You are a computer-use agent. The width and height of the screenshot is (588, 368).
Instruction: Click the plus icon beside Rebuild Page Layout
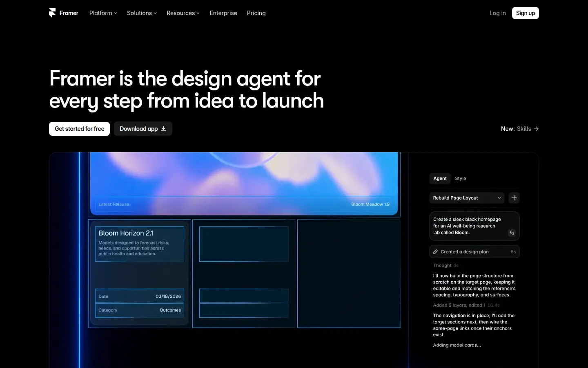[514, 198]
